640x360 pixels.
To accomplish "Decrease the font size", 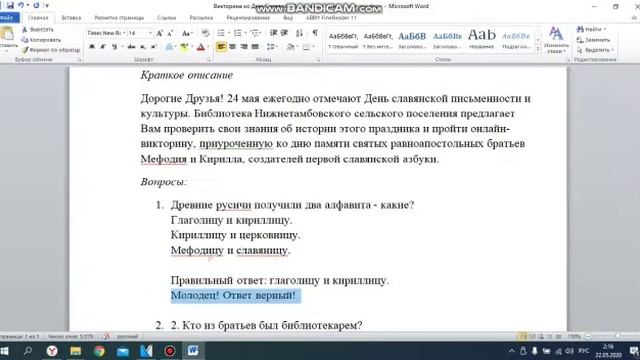I will tap(170, 33).
